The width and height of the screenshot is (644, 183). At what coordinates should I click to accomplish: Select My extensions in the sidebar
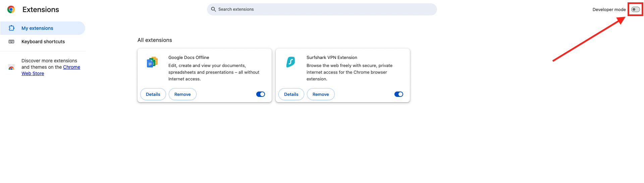[37, 28]
